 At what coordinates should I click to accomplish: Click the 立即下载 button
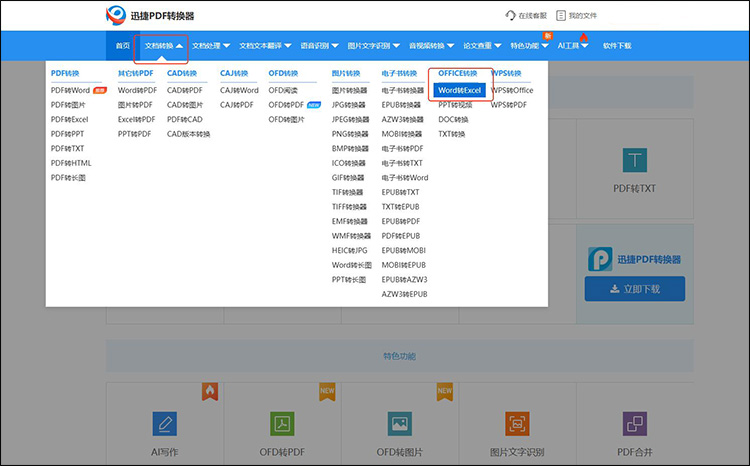pyautogui.click(x=635, y=289)
